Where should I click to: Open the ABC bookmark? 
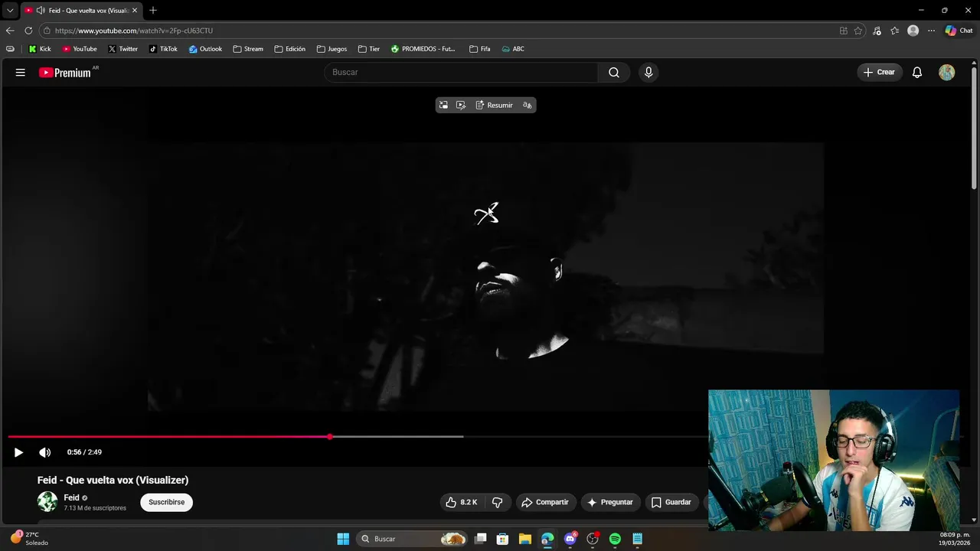[513, 49]
